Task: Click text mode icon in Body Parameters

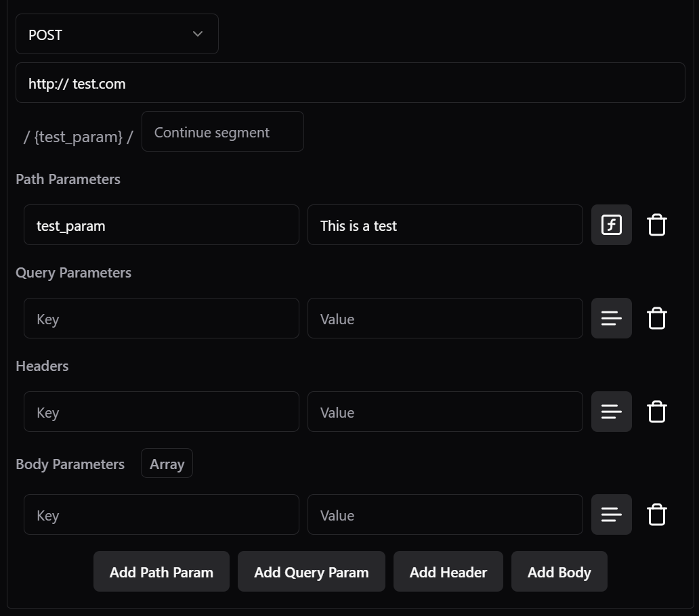Action: pos(611,514)
